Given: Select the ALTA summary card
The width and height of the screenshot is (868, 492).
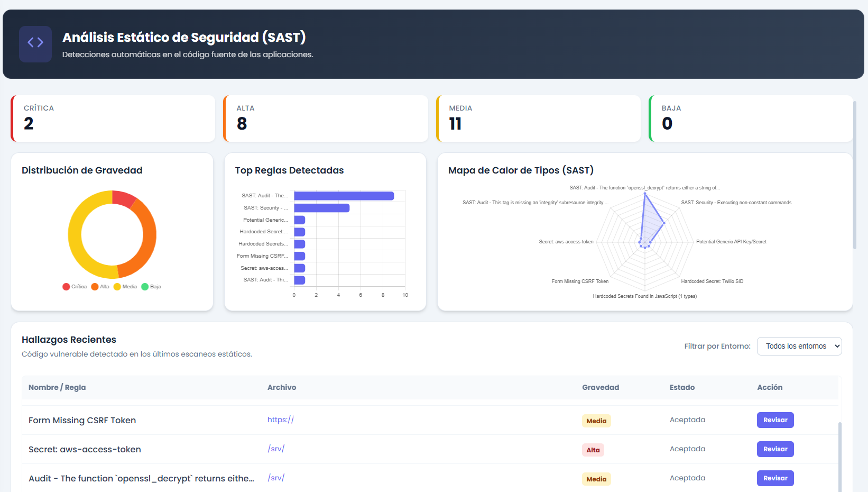Looking at the screenshot, I should coord(326,119).
